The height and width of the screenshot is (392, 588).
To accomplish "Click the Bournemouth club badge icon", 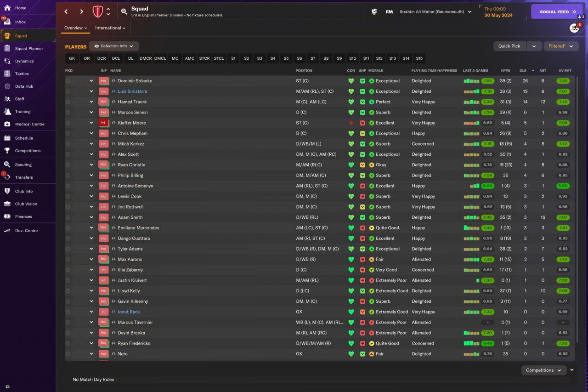I will (98, 11).
